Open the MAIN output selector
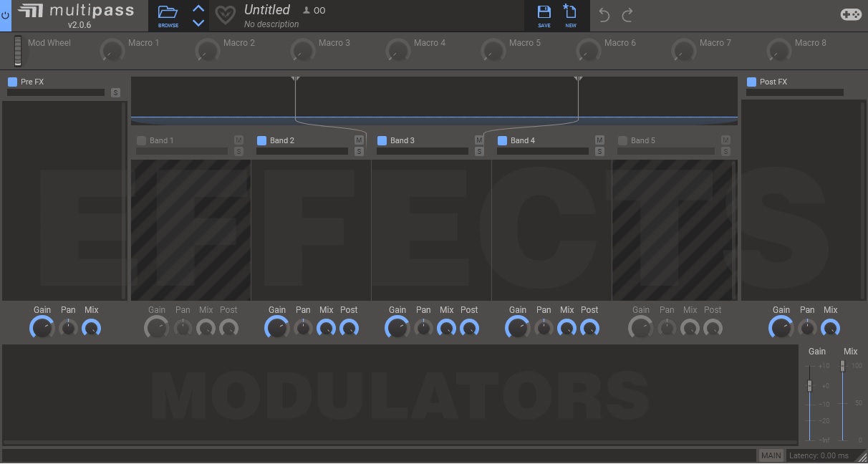The width and height of the screenshot is (868, 464). tap(771, 455)
